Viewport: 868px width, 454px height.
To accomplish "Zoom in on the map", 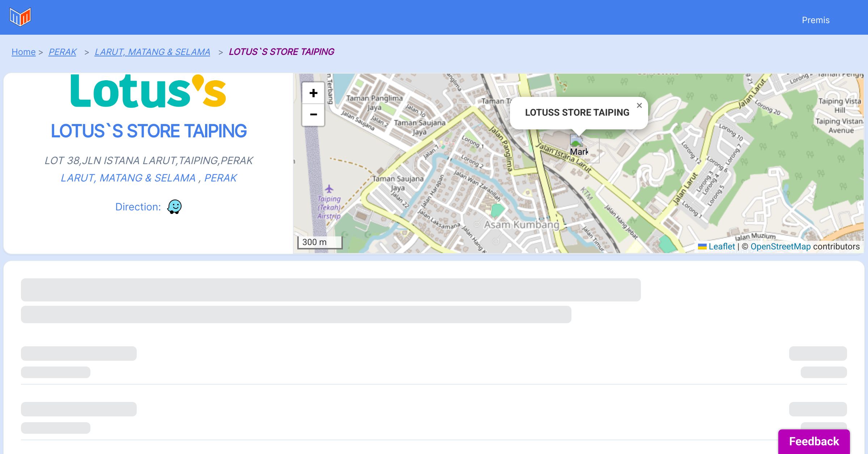I will 313,93.
